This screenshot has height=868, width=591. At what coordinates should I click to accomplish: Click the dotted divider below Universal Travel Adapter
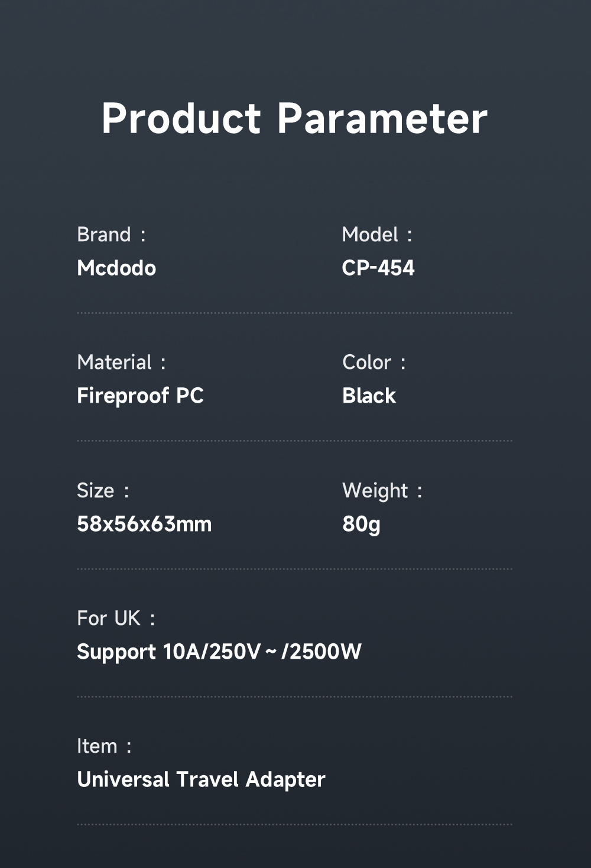pyautogui.click(x=294, y=824)
